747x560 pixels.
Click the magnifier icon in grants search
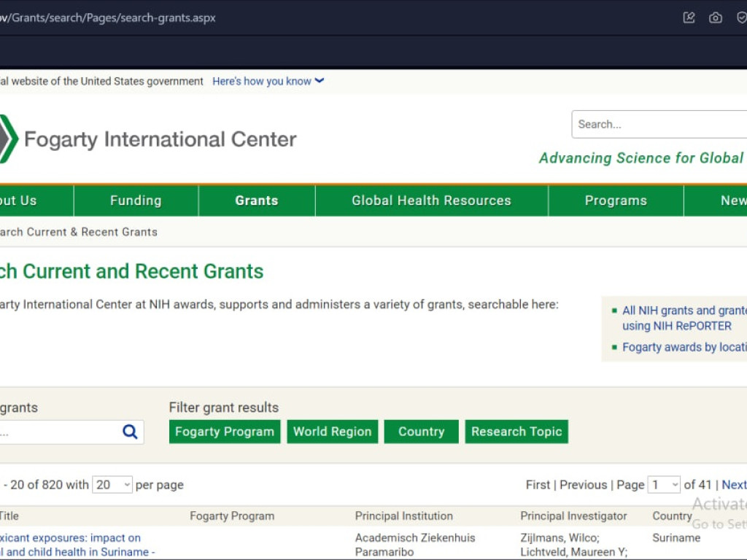tap(130, 432)
